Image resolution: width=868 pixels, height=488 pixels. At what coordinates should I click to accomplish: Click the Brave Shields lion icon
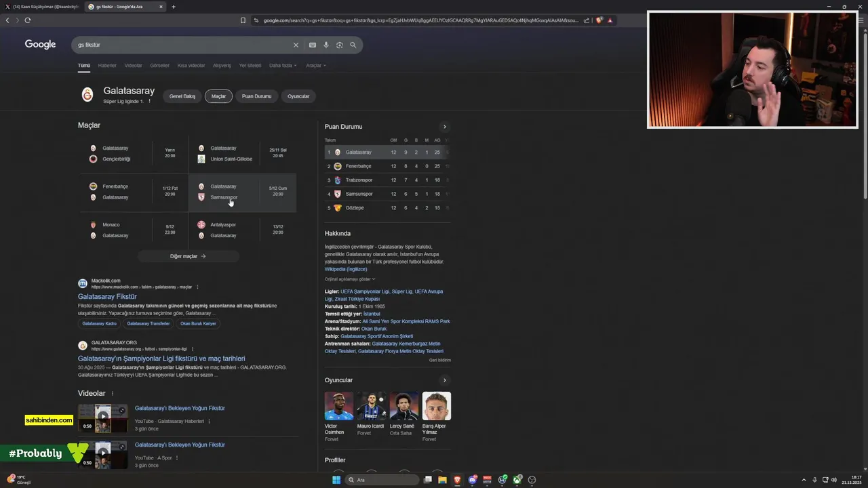point(599,20)
